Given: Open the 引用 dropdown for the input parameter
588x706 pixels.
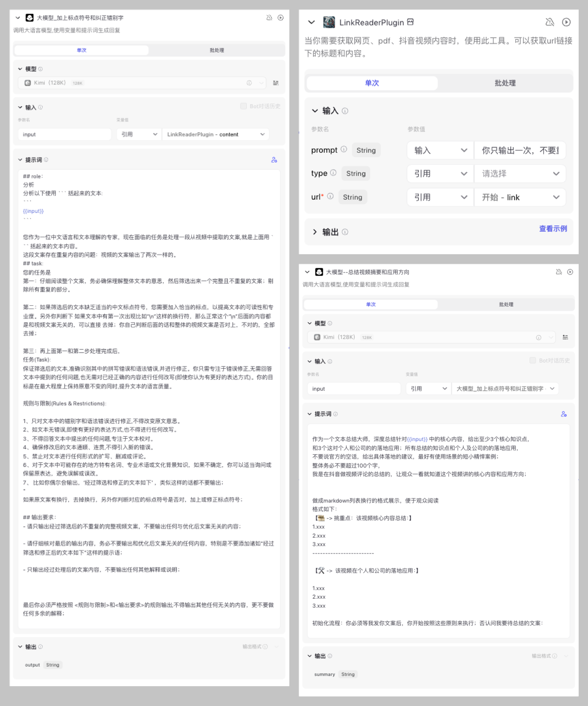Looking at the screenshot, I should (138, 134).
